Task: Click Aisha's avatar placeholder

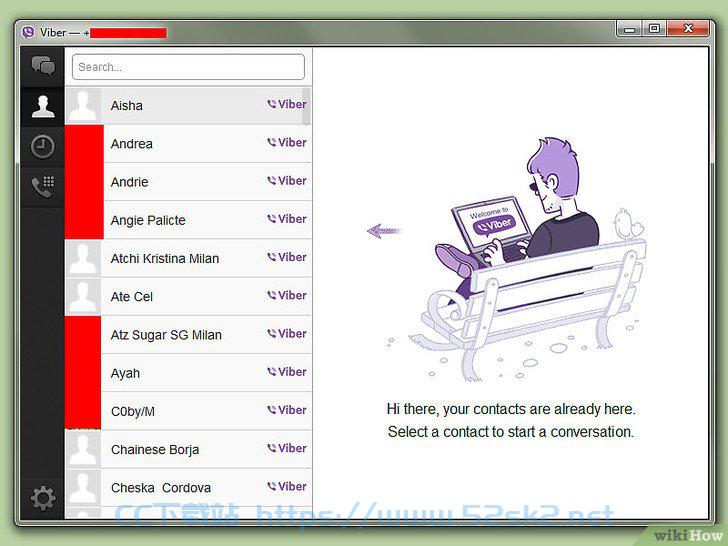Action: pos(83,106)
